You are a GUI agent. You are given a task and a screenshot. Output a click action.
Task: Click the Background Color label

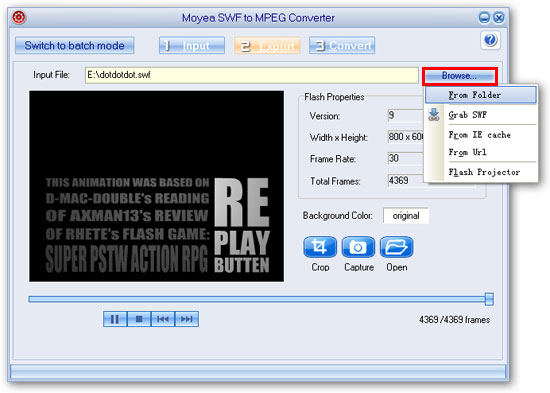pyautogui.click(x=337, y=215)
